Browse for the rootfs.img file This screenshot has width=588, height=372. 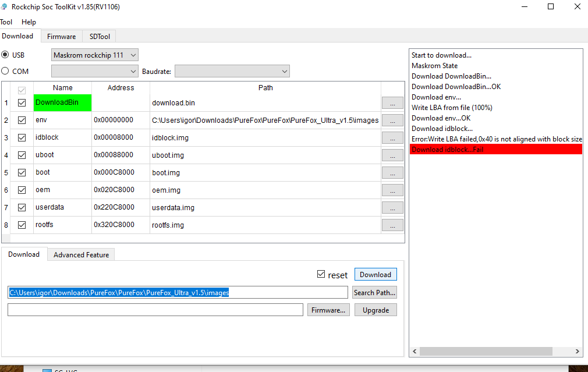pyautogui.click(x=392, y=225)
